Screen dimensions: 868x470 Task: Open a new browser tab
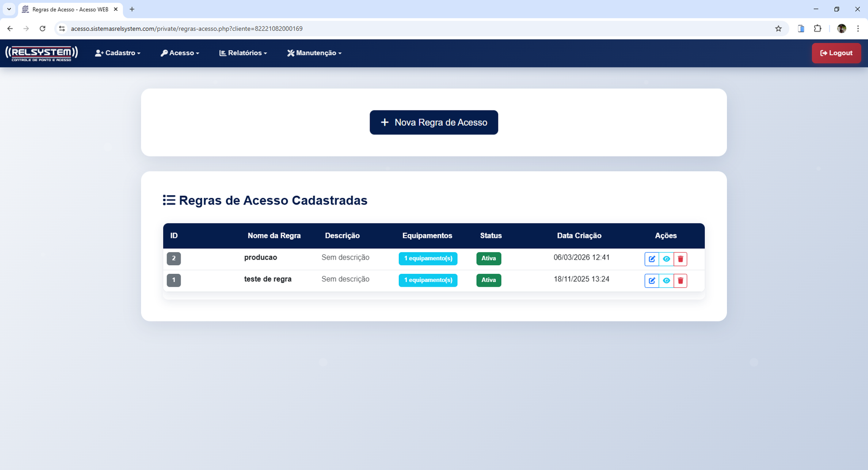[x=132, y=9]
